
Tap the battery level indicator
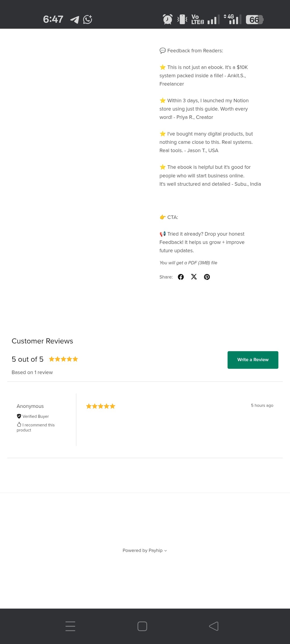click(254, 20)
